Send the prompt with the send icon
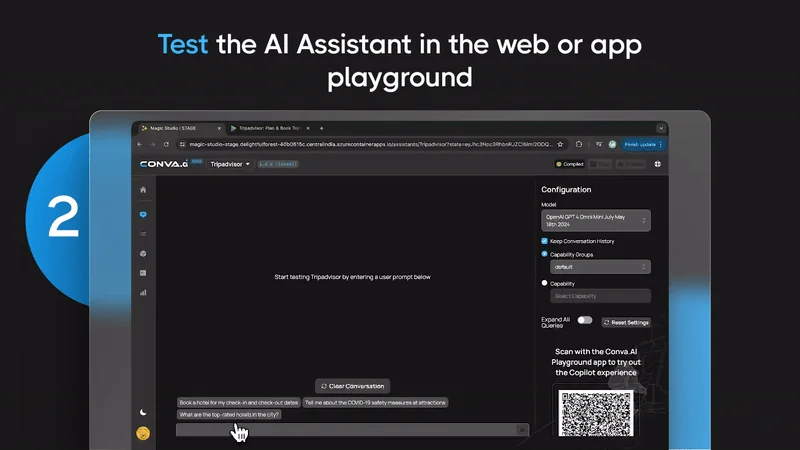This screenshot has width=800, height=450. (522, 430)
